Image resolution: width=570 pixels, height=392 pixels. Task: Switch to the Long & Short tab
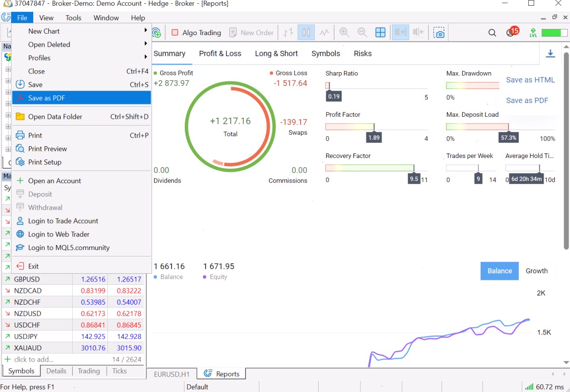pos(276,54)
